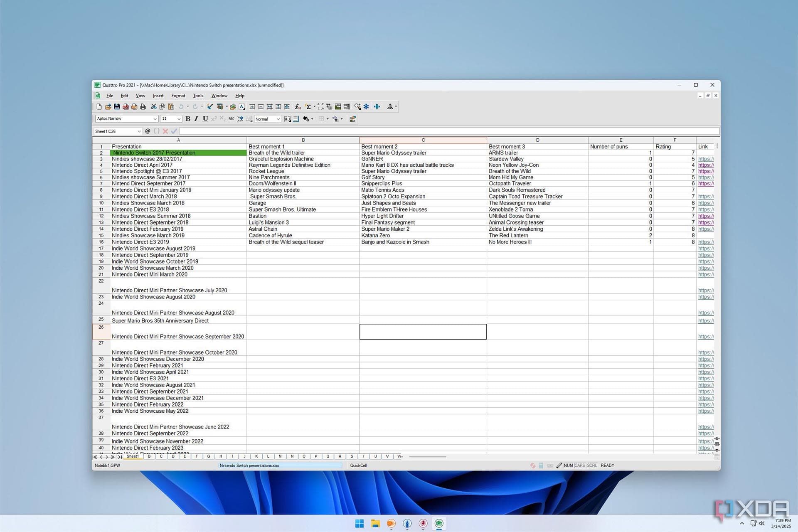Toggle the NUM lock status indicator
The height and width of the screenshot is (532, 798).
[568, 465]
